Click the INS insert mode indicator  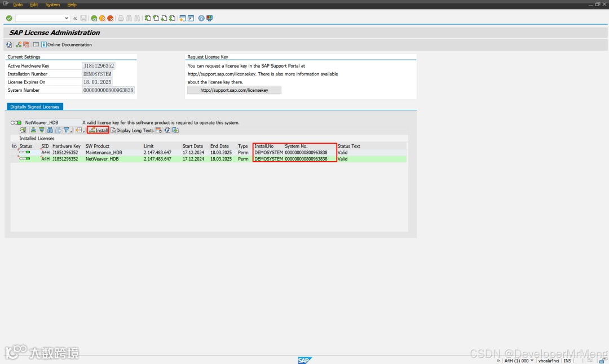[567, 361]
